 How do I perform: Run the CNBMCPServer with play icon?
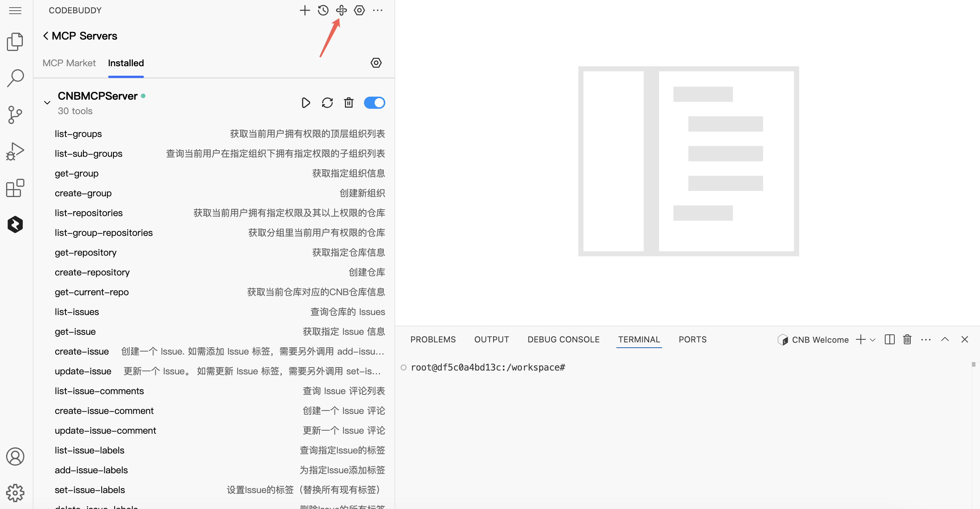tap(306, 103)
